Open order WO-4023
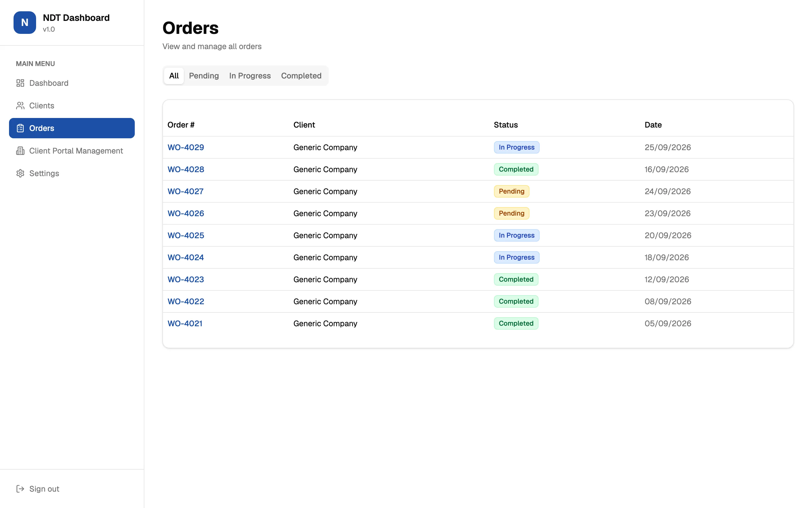Viewport: 812px width, 508px height. (x=186, y=279)
